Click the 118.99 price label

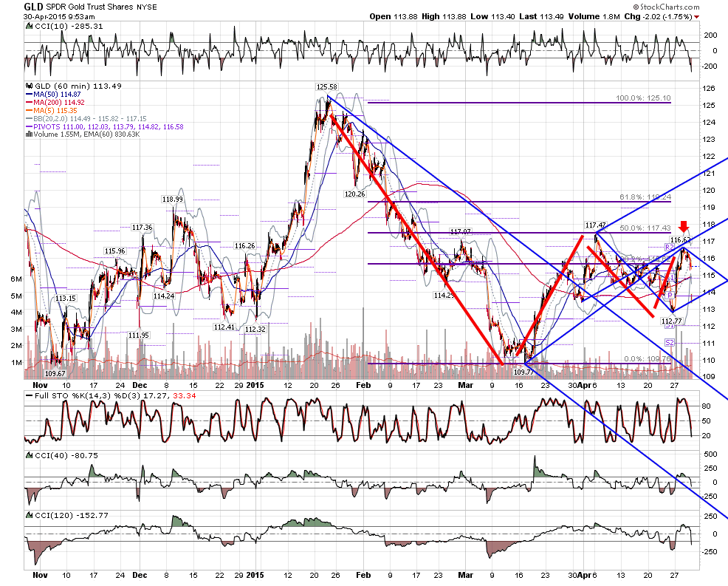tap(172, 200)
